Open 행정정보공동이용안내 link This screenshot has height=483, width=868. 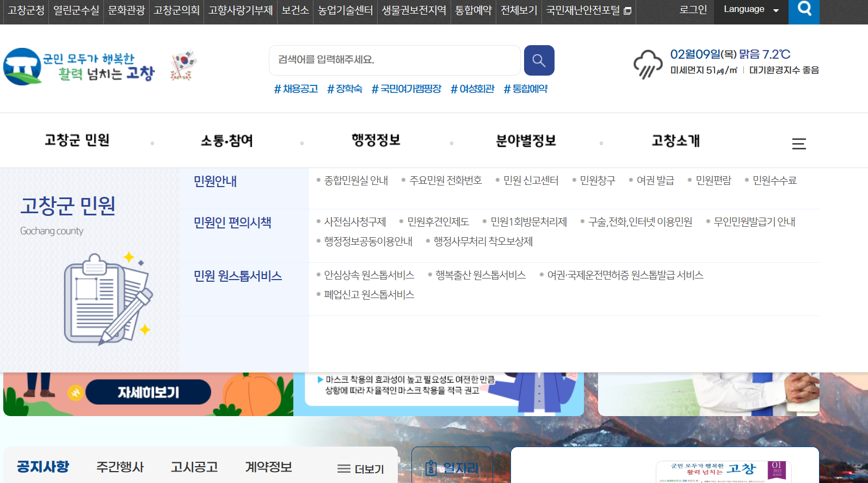pyautogui.click(x=368, y=242)
